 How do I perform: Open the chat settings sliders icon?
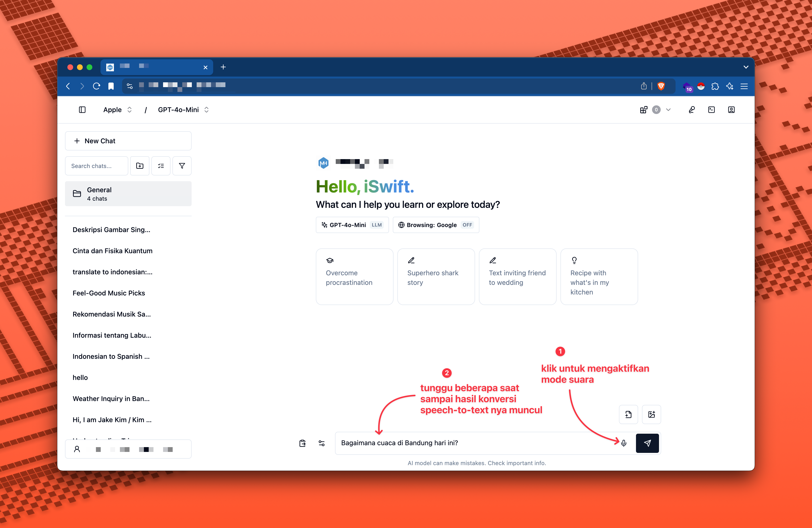click(321, 443)
